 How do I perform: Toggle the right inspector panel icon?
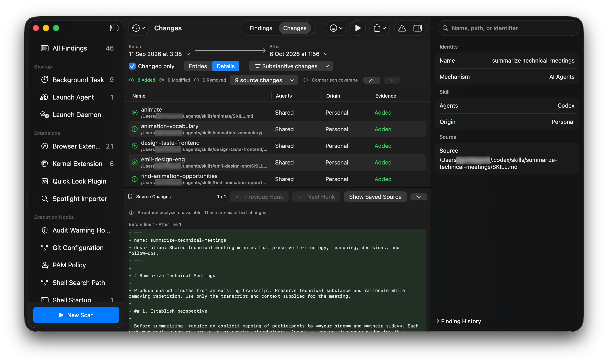tap(417, 28)
